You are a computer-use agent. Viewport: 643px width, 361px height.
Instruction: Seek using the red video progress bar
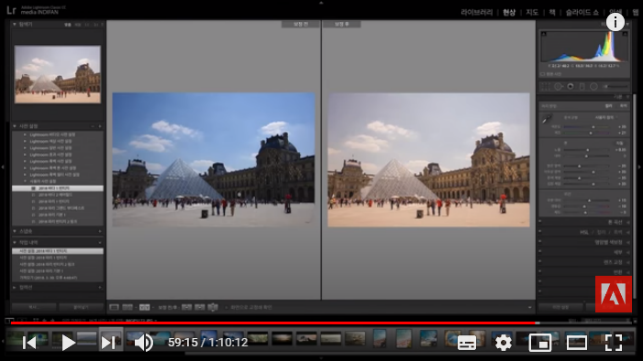tap(273, 323)
